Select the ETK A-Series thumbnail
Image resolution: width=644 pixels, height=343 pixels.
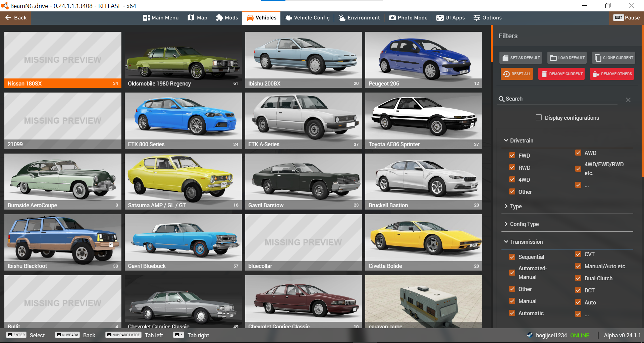304,121
